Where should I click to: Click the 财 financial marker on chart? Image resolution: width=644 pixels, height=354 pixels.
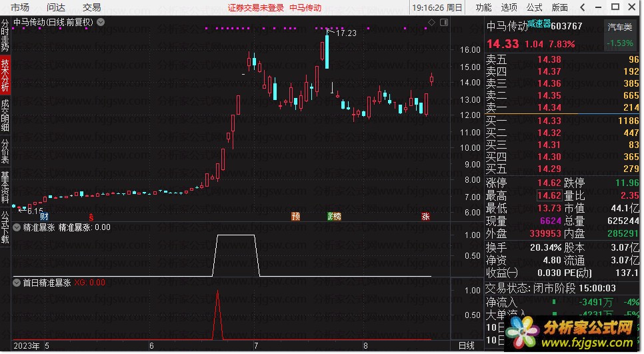45,217
